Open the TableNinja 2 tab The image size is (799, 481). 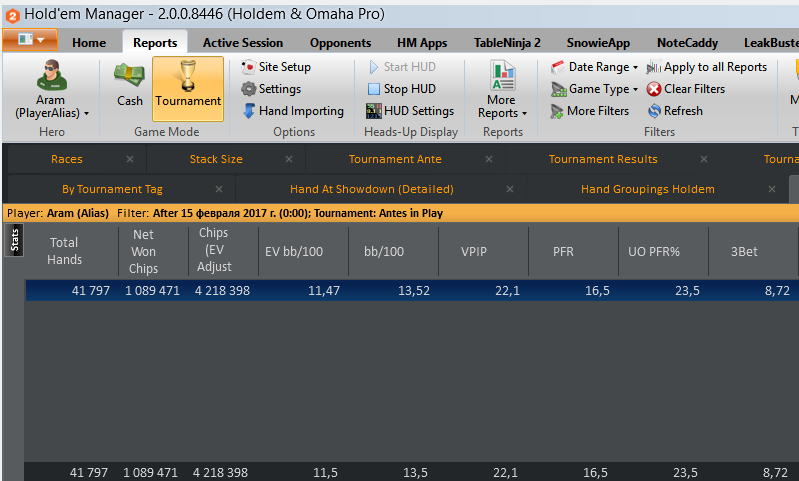coord(507,43)
